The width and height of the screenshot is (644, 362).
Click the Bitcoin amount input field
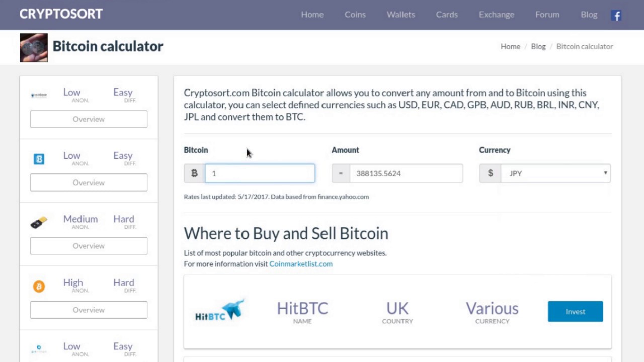(x=260, y=173)
